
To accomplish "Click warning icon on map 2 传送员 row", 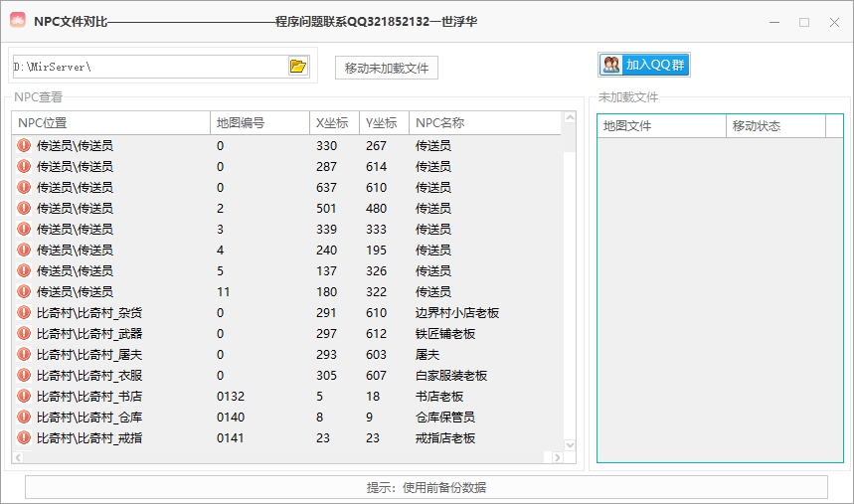I will pos(24,208).
